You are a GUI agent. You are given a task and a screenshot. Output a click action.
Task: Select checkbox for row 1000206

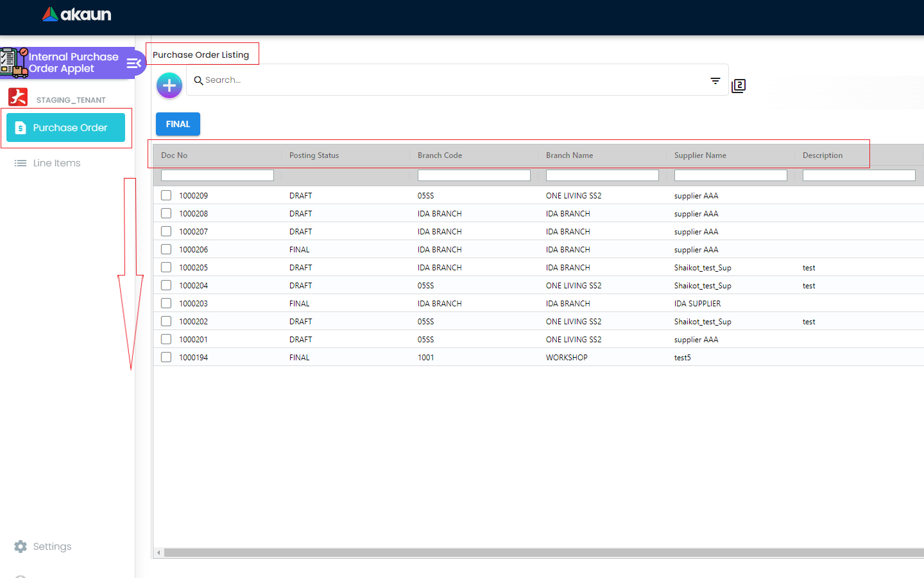tap(166, 249)
